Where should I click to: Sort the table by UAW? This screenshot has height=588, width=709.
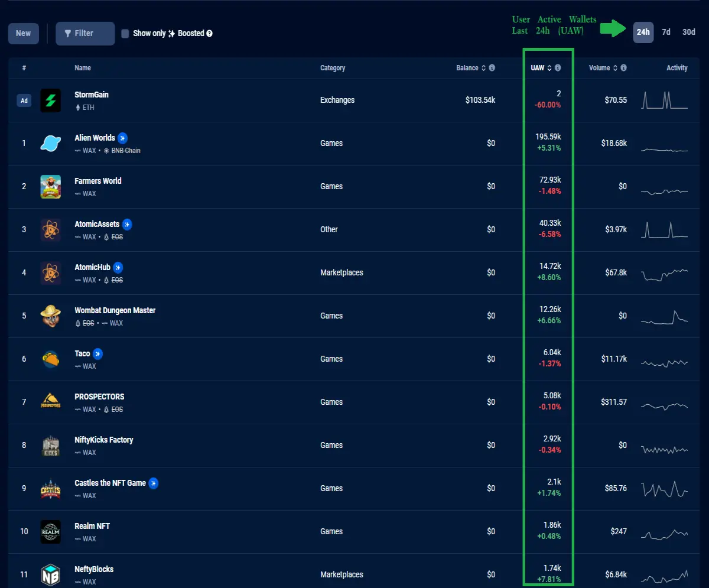point(541,68)
